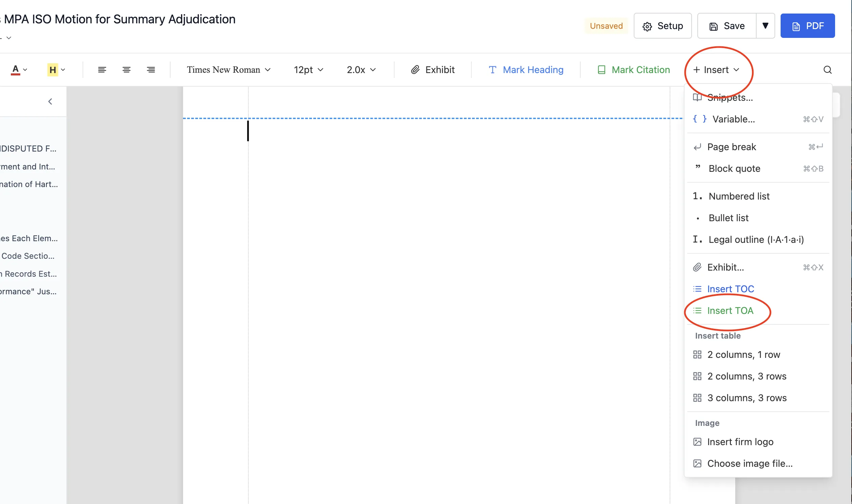
Task: Insert Legal outline (I·A·1·a·i)
Action: coord(758,239)
